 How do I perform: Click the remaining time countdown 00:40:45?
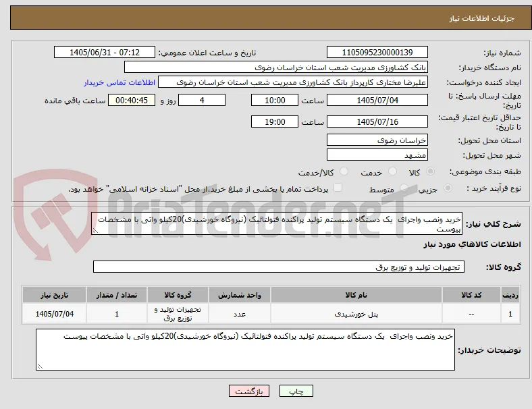(132, 100)
